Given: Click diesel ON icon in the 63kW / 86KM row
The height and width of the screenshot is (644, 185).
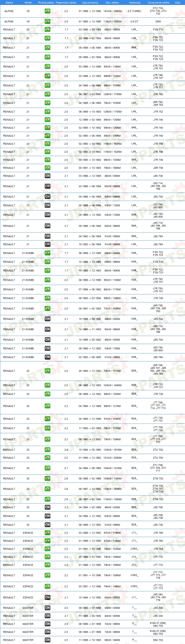Looking at the screenshot, I should click(47, 516).
